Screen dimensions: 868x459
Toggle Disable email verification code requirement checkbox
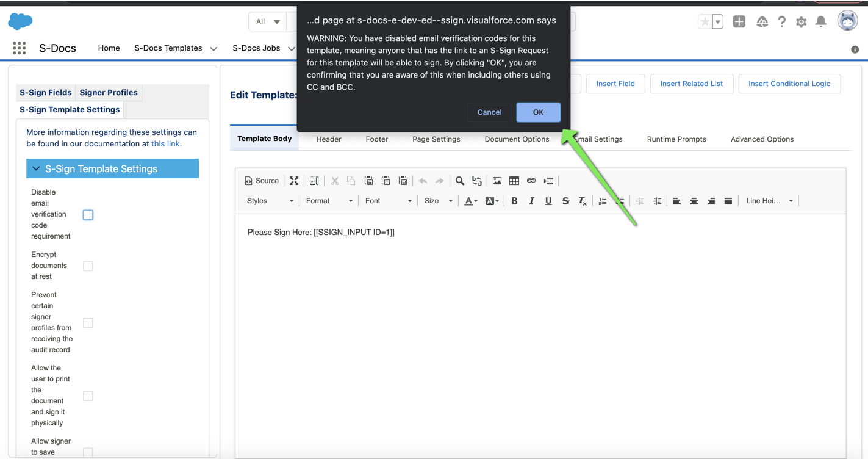(88, 215)
